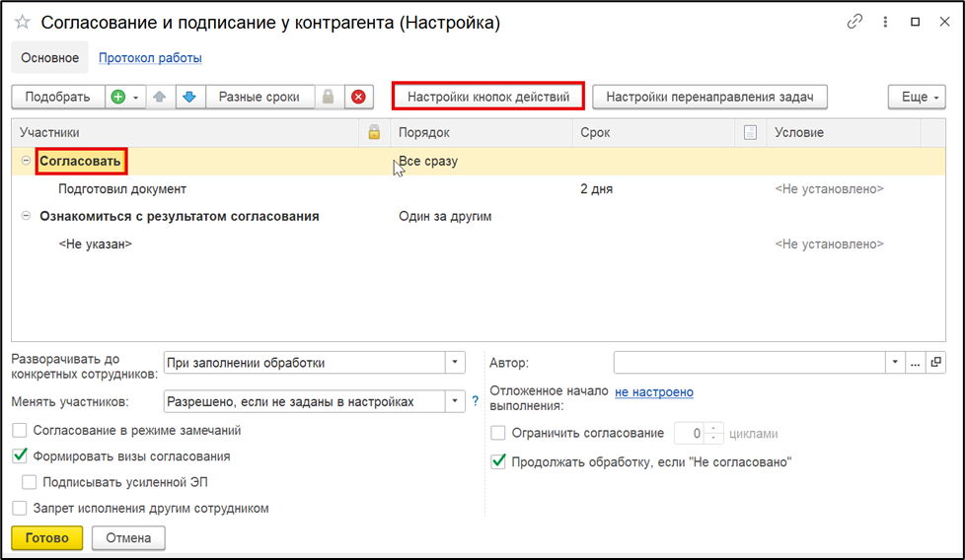Click the Все сразу order cell
Image resolution: width=965 pixels, height=560 pixels.
(x=482, y=161)
